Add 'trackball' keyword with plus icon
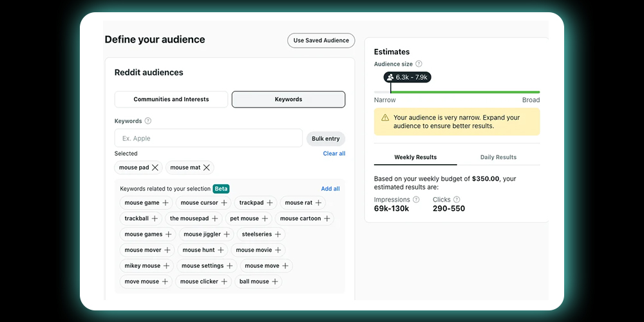This screenshot has width=644, height=322. 155,218
